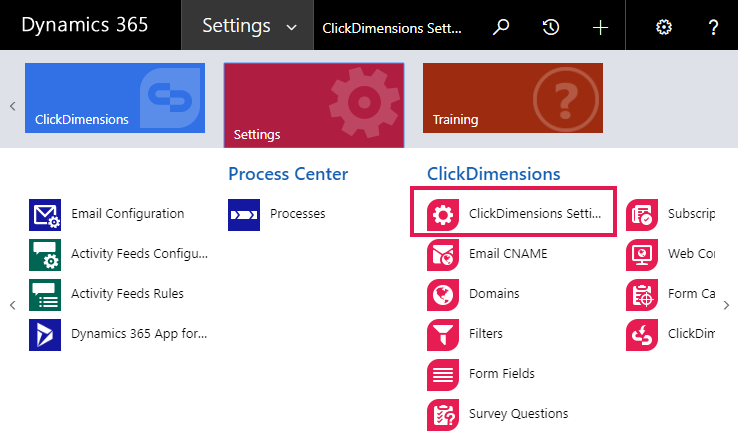Image resolution: width=738 pixels, height=441 pixels.
Task: Open Processes link
Action: (297, 214)
